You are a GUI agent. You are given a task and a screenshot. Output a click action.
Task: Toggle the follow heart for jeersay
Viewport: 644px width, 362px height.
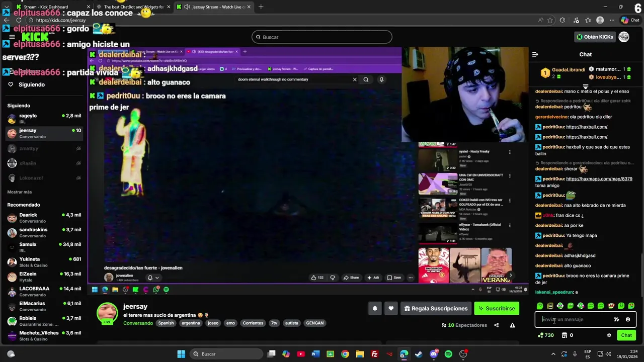(x=391, y=308)
